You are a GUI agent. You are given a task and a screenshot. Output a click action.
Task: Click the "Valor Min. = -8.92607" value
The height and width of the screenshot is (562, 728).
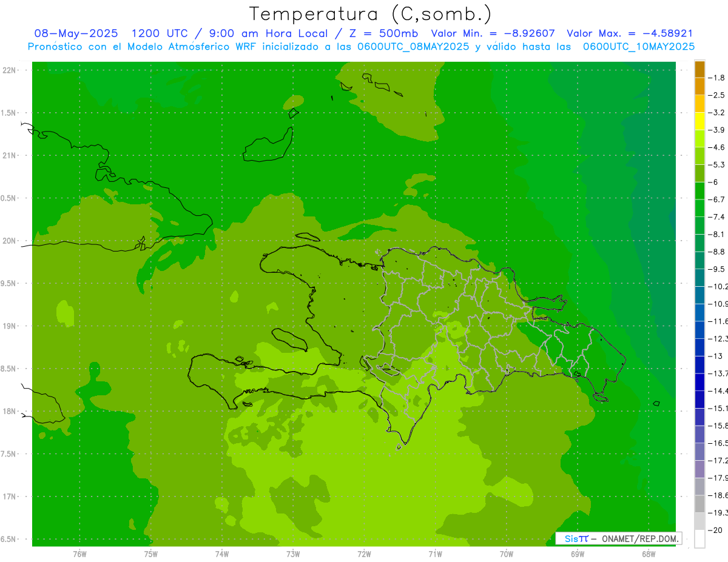pyautogui.click(x=493, y=33)
